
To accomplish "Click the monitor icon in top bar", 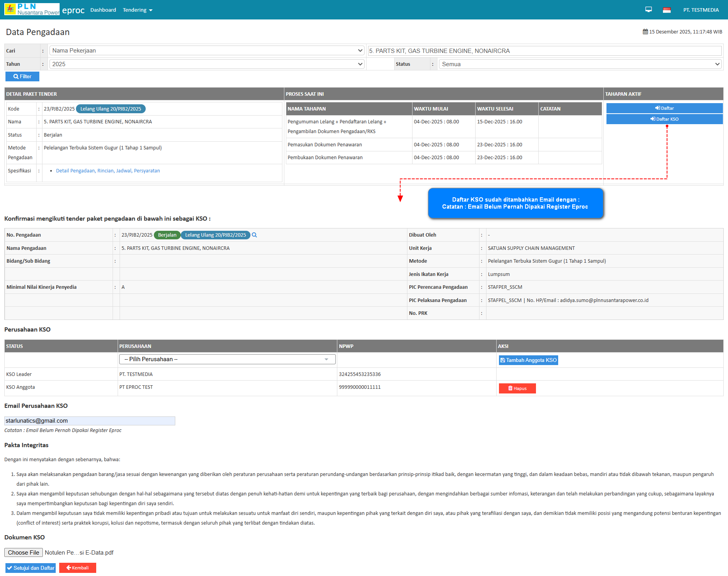I will click(649, 10).
